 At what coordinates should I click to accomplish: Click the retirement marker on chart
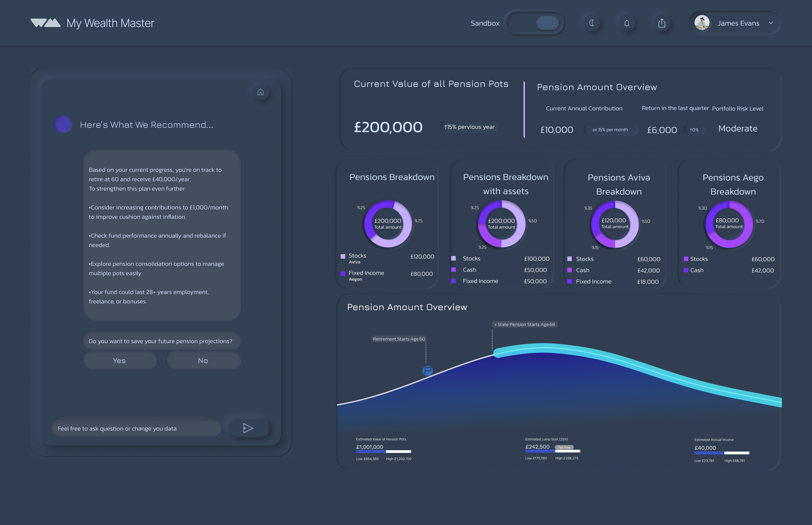point(427,371)
